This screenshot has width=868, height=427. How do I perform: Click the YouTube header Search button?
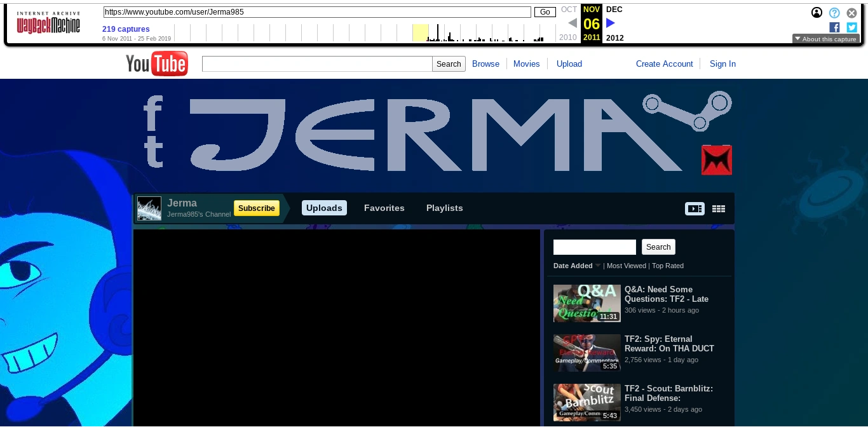click(449, 64)
